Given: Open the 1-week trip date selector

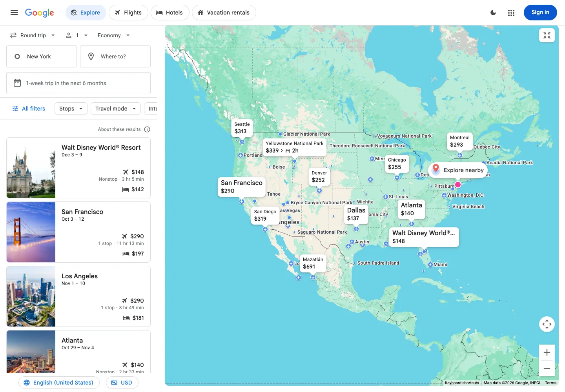Looking at the screenshot, I should coord(78,83).
